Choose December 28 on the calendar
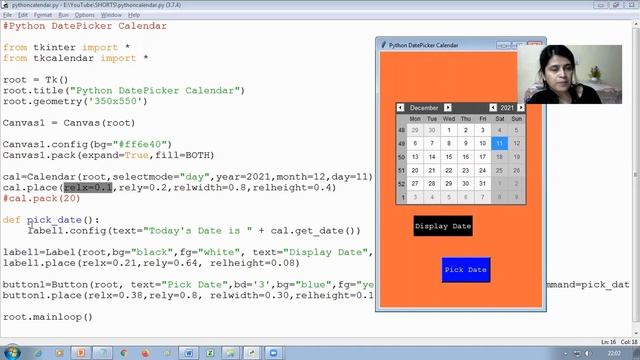640x360 pixels. click(432, 184)
